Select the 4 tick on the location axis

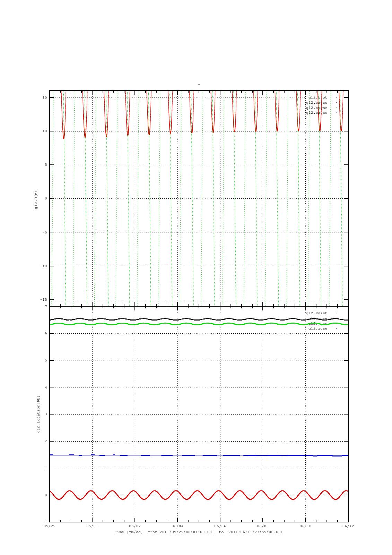(x=46, y=387)
